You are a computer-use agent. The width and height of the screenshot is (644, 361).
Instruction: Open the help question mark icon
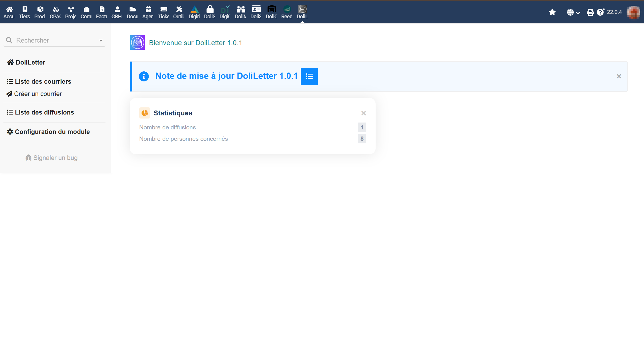[x=600, y=12]
